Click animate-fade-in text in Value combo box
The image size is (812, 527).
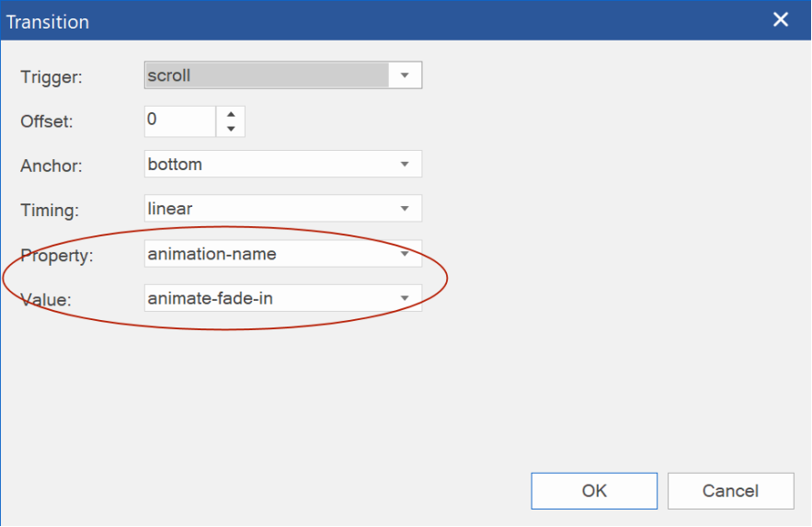(211, 298)
